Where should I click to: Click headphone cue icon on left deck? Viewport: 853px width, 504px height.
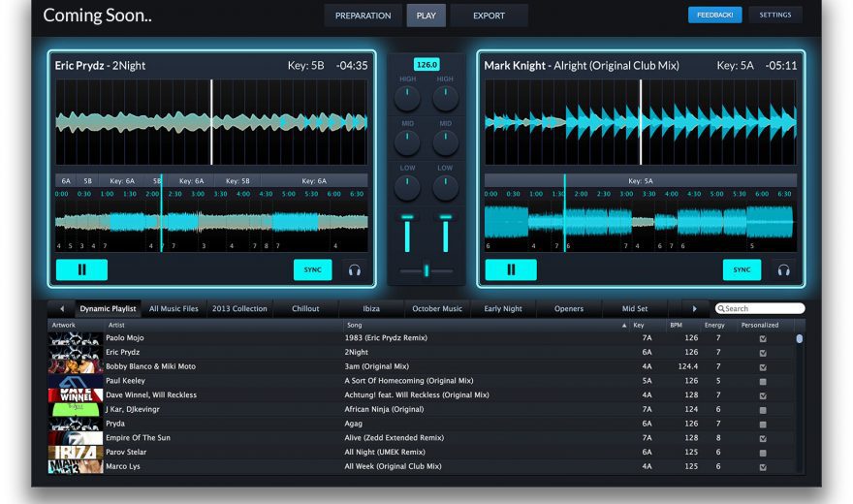coord(355,270)
